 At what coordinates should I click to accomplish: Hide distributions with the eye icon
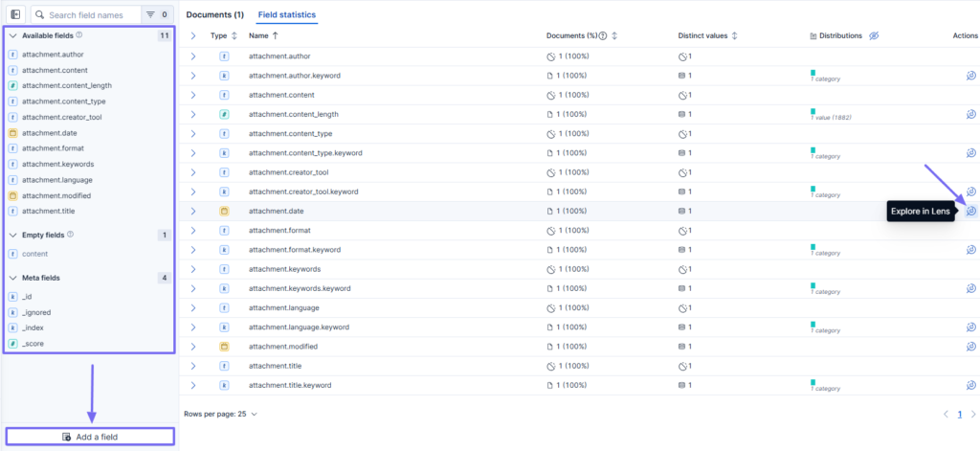[x=874, y=36]
